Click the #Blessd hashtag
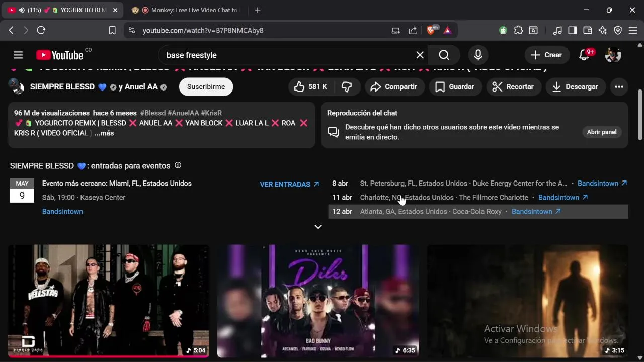This screenshot has height=362, width=644. [x=153, y=113]
